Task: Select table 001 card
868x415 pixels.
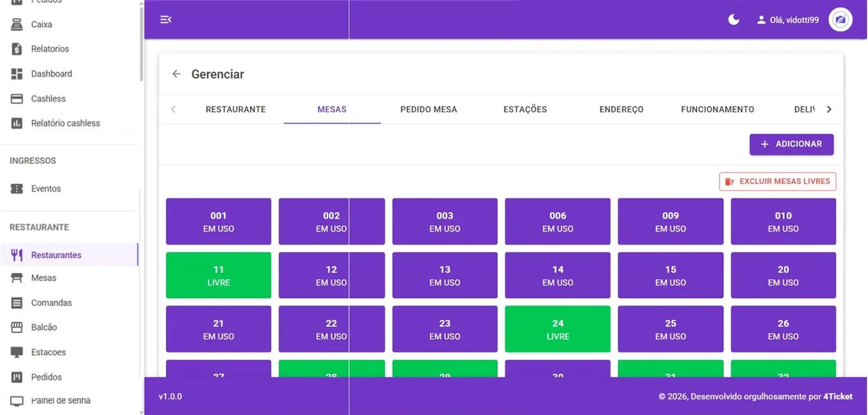Action: [x=218, y=221]
